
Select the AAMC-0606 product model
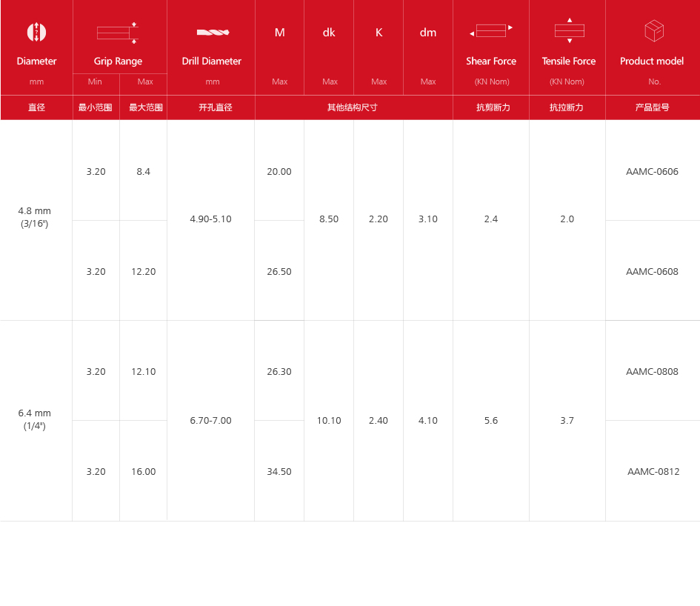click(x=652, y=172)
